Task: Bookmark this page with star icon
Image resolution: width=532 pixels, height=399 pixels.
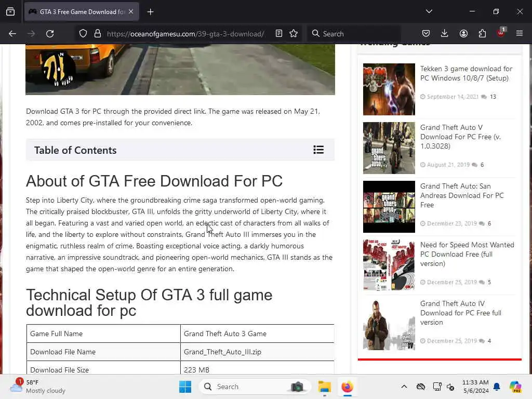Action: [x=294, y=34]
